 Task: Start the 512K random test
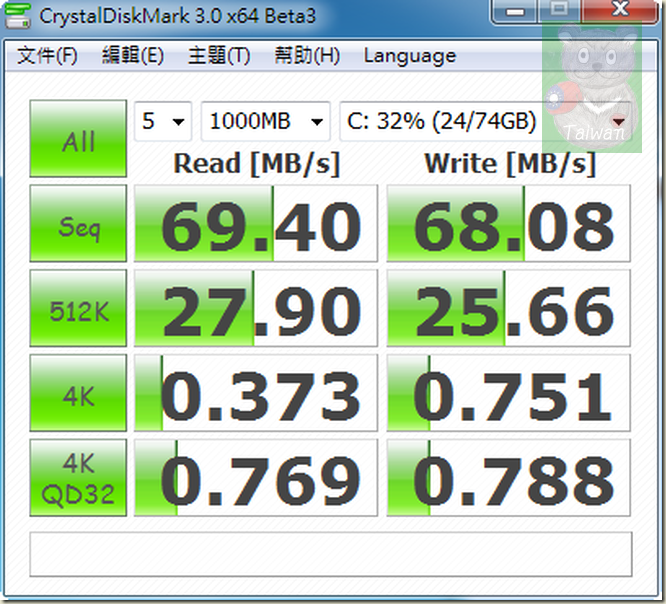[78, 308]
